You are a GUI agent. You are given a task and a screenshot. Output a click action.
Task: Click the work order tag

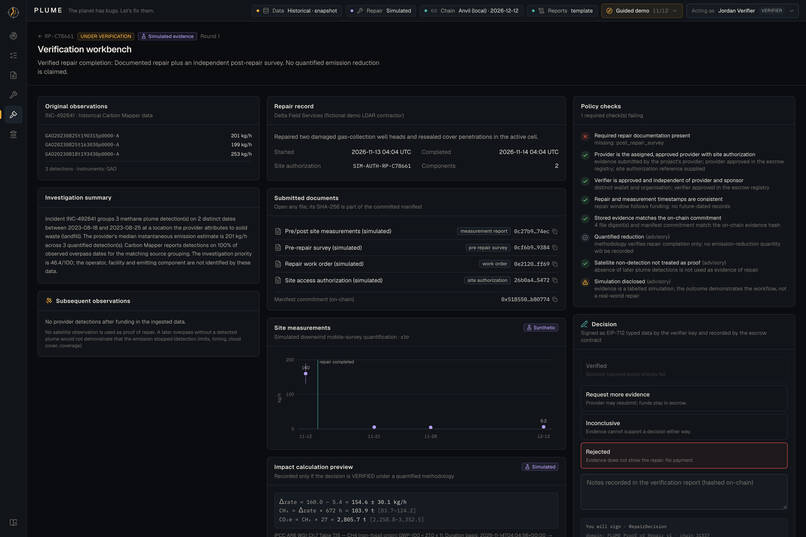[x=494, y=264]
